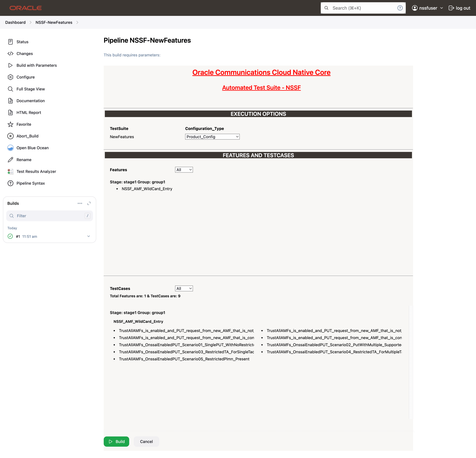Click the Abort_Build X icon
Image resolution: width=476 pixels, height=458 pixels.
(x=10, y=136)
